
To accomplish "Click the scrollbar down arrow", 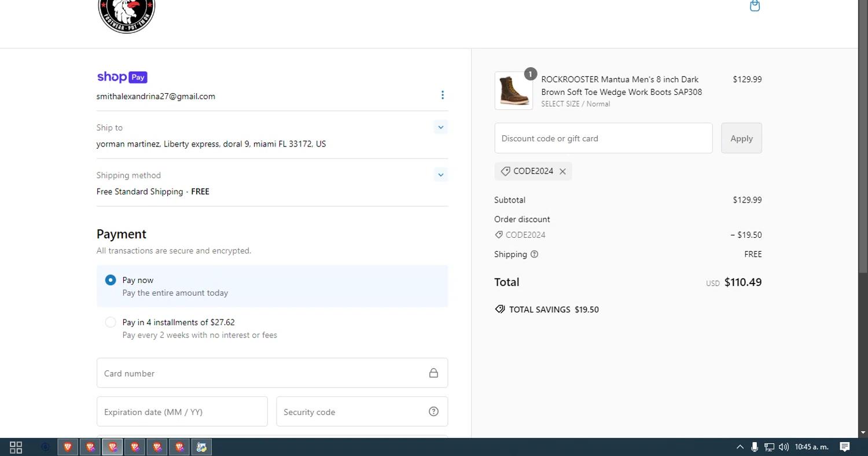I will [863, 432].
